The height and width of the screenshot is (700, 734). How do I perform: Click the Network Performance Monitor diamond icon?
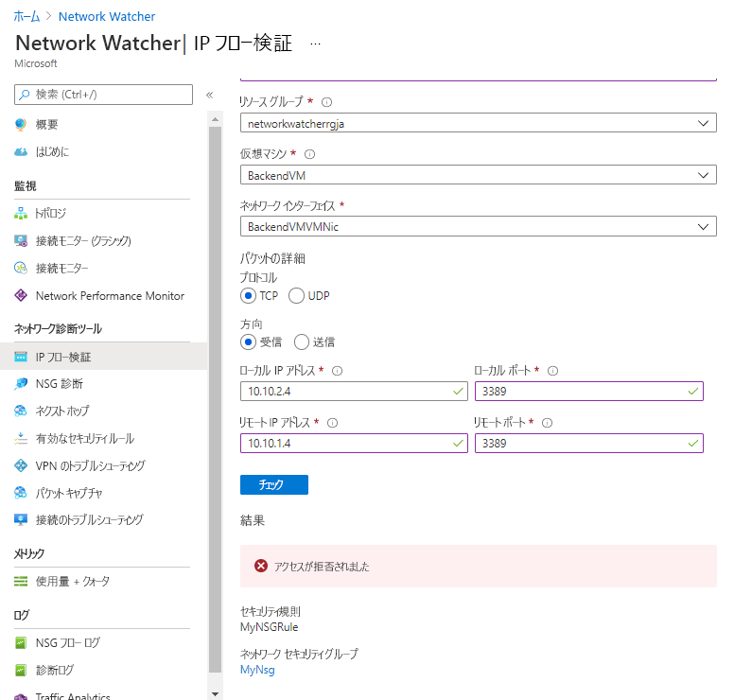click(21, 295)
